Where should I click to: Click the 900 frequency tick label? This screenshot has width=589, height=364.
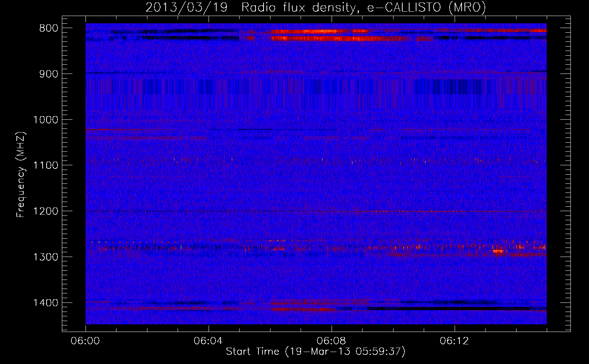49,74
